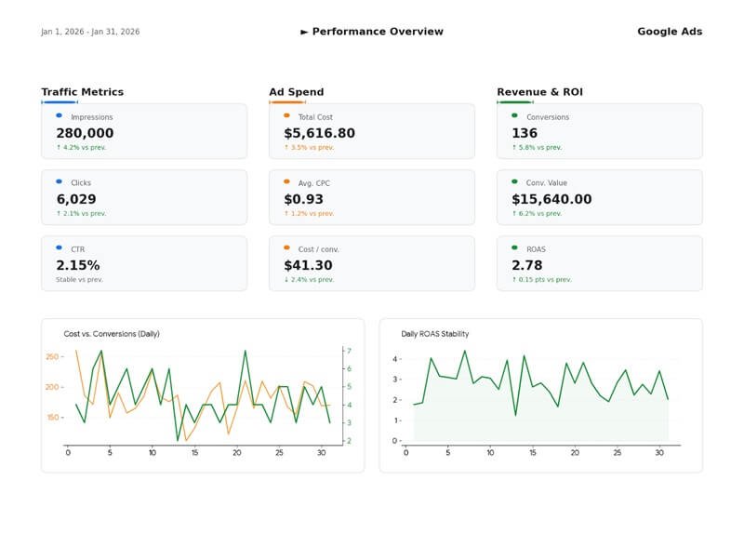Click the green dot beside Conversions

click(x=514, y=116)
